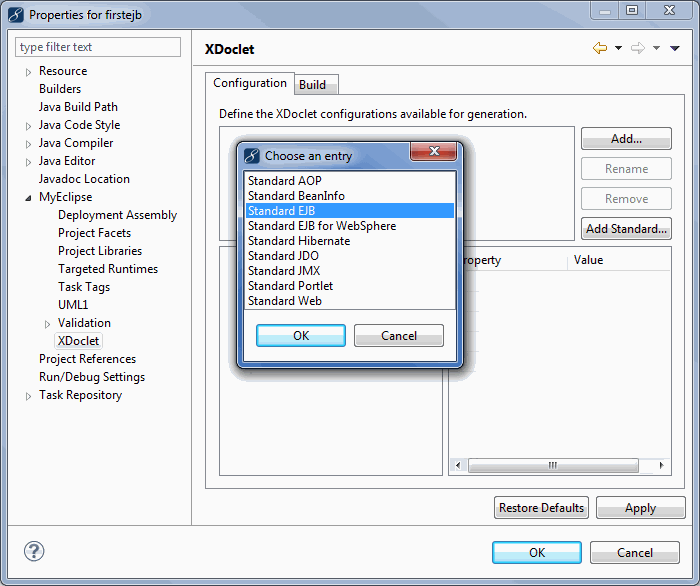Image resolution: width=700 pixels, height=586 pixels.
Task: Select Standard Hibernate from the list
Action: tap(299, 241)
